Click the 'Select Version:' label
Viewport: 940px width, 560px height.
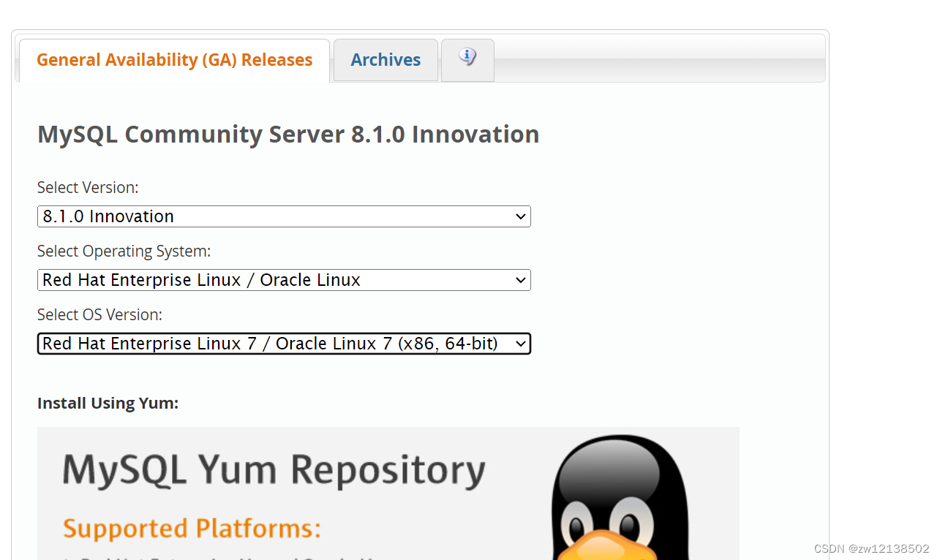88,188
